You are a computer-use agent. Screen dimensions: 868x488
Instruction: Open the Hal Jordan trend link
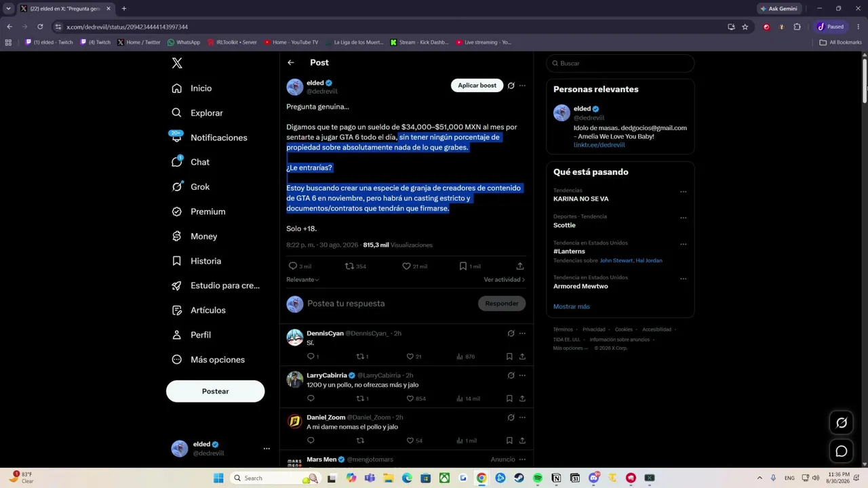[649, 260]
